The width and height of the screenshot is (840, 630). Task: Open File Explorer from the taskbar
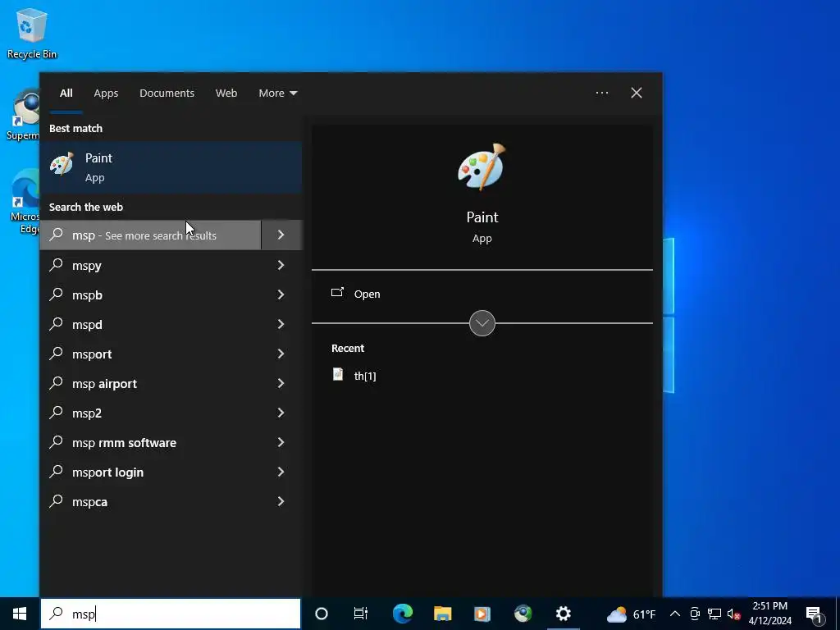[x=442, y=614]
